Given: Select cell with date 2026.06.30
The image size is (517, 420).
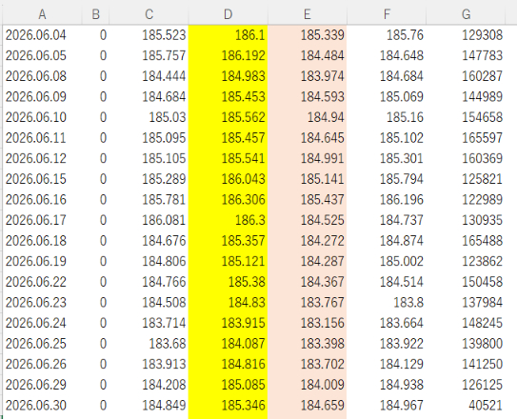Looking at the screenshot, I should click(42, 405).
